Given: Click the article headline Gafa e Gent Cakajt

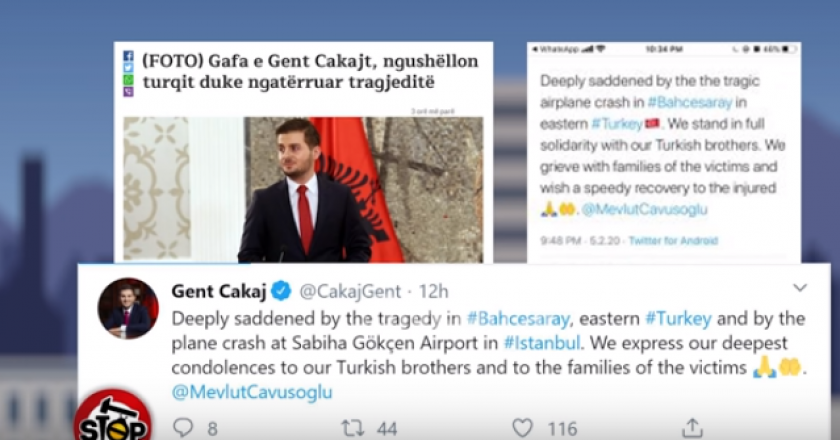Looking at the screenshot, I should point(310,71).
